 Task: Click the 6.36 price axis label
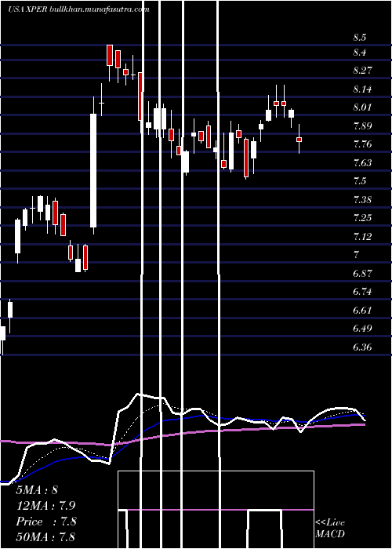[362, 347]
